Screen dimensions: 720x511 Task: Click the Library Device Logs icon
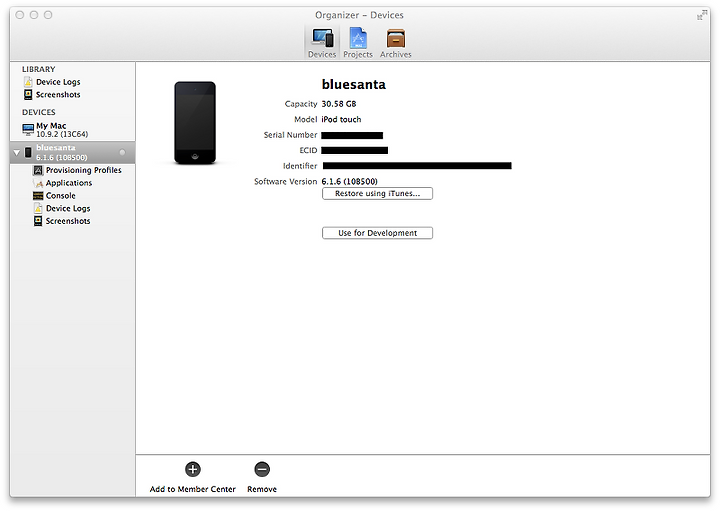[28, 82]
